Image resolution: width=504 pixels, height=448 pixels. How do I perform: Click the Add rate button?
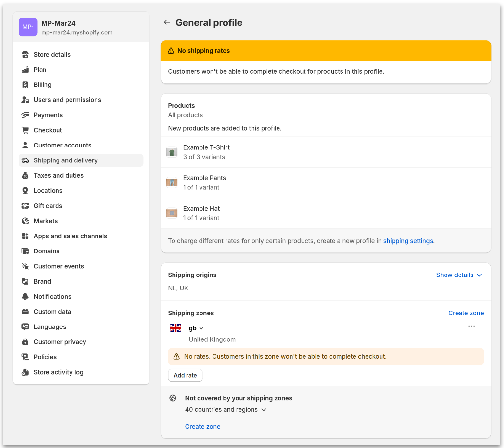tap(185, 375)
